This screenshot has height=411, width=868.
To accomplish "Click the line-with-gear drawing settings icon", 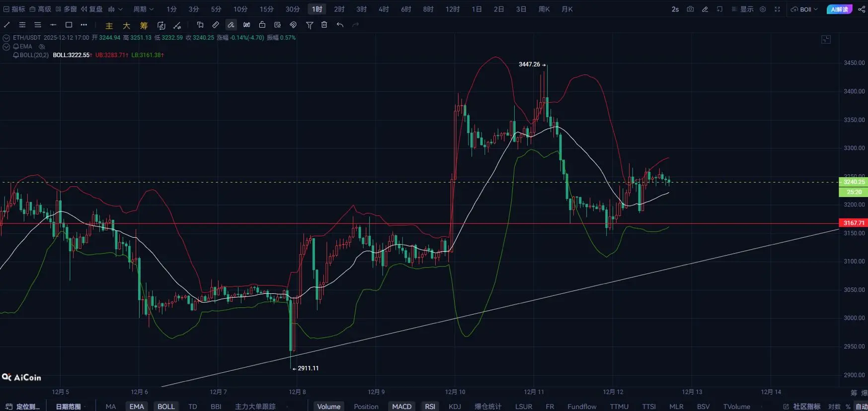I will coord(177,25).
